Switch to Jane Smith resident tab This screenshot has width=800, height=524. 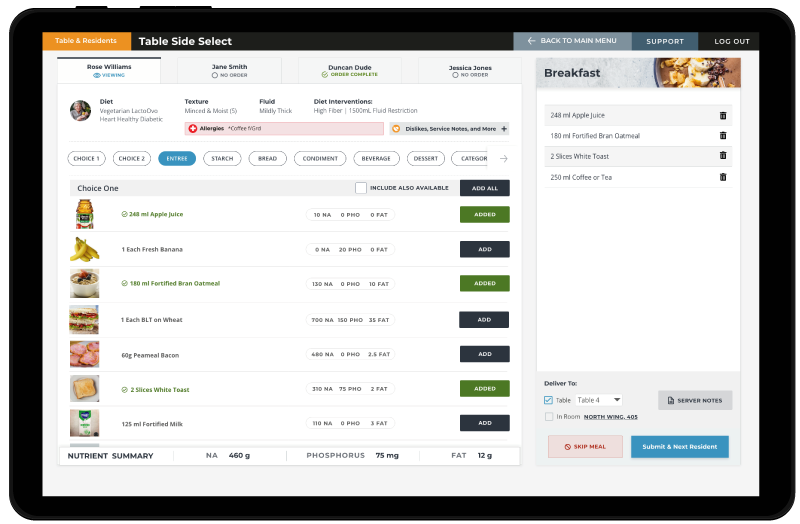click(x=229, y=70)
